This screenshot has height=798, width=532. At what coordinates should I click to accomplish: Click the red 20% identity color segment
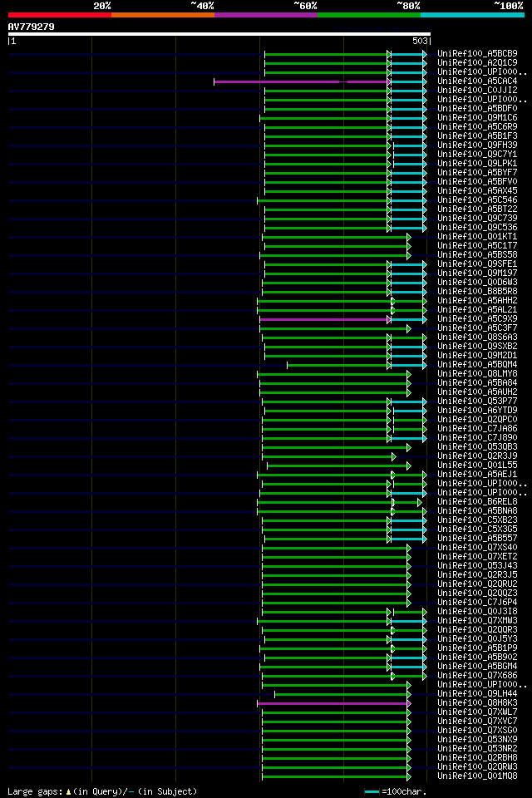[60, 15]
